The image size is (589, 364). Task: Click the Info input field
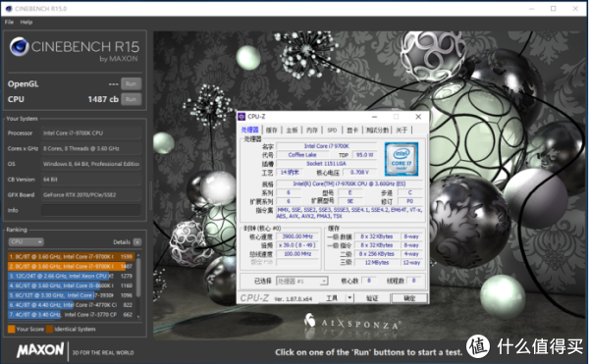click(x=91, y=210)
